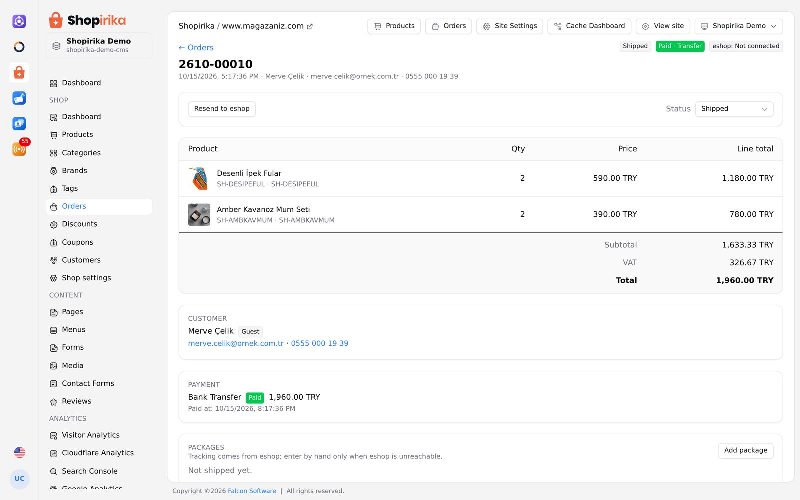
Task: Expand the Shopirika Demo dropdown in top bar
Action: click(x=738, y=26)
